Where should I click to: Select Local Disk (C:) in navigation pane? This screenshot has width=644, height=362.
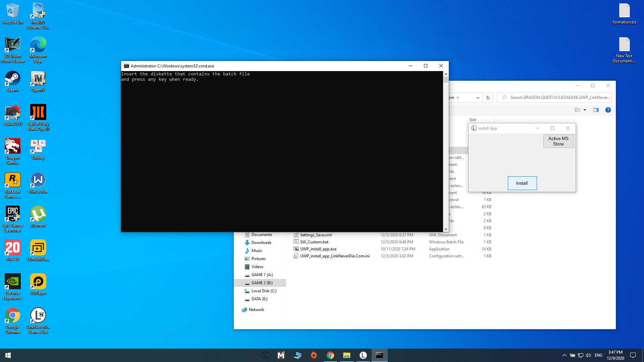tap(264, 291)
